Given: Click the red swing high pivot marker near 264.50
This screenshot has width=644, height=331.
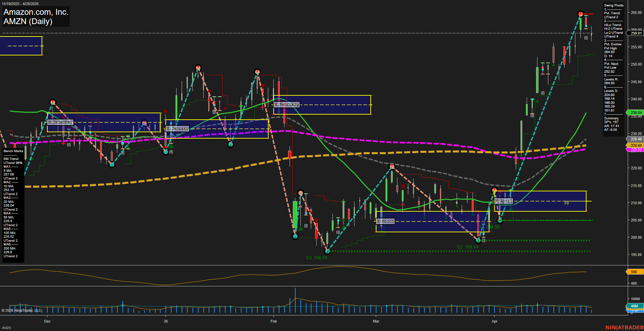Looking at the screenshot, I should coord(581,14).
